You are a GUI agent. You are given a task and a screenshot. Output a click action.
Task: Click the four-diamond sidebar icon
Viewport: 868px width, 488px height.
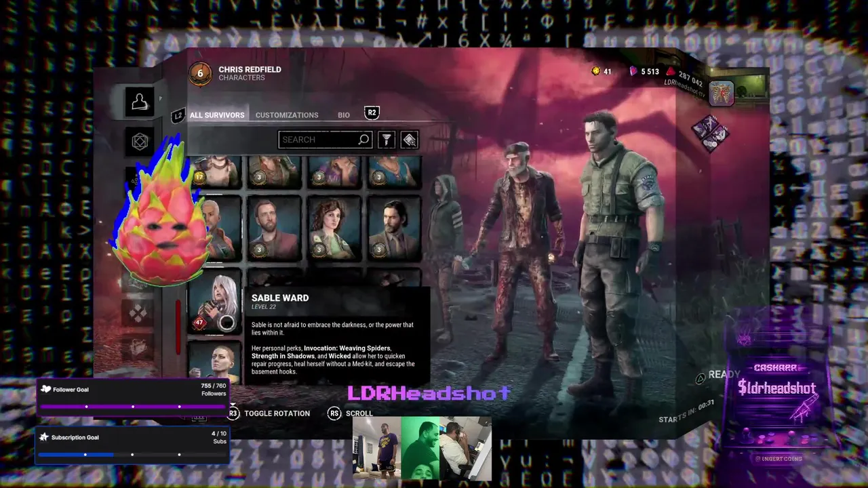coord(138,313)
